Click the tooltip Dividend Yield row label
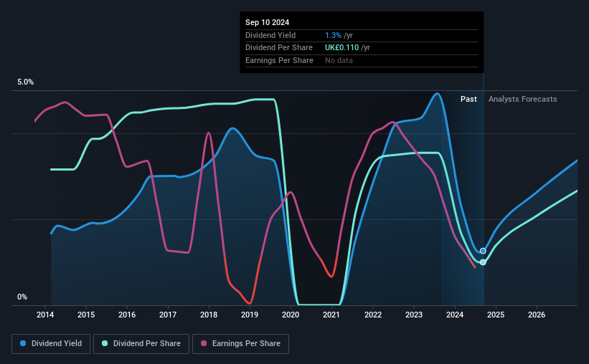Screen dimensions: 589x364 coord(270,35)
